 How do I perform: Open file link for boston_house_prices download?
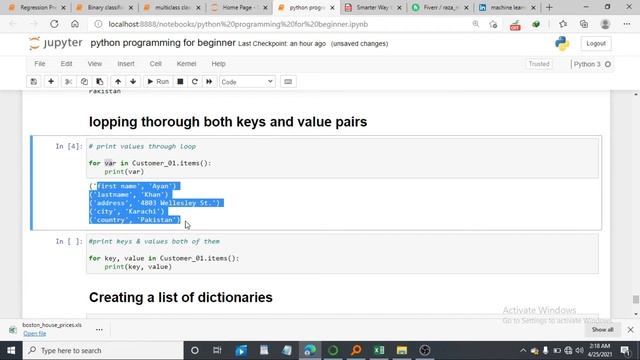[x=35, y=333]
